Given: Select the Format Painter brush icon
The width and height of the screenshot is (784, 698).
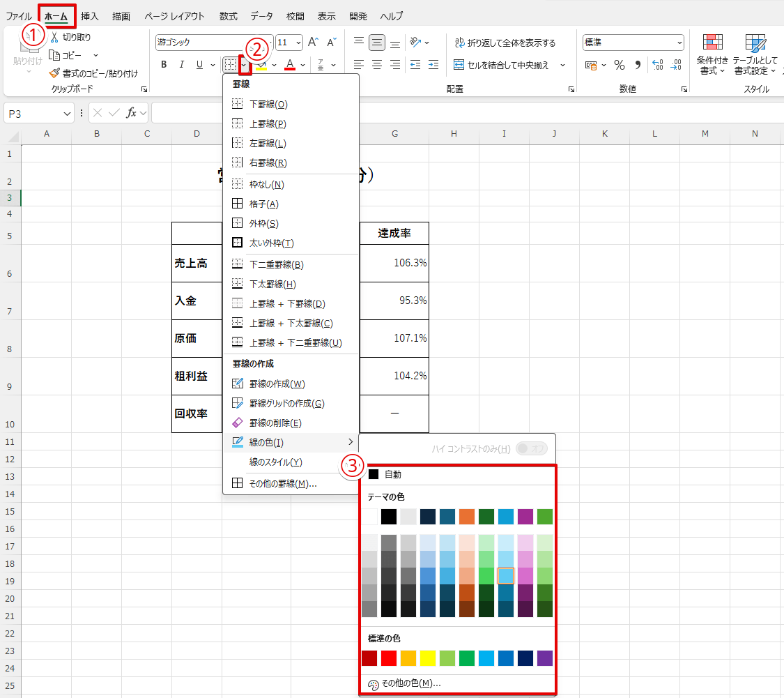Looking at the screenshot, I should click(x=54, y=73).
